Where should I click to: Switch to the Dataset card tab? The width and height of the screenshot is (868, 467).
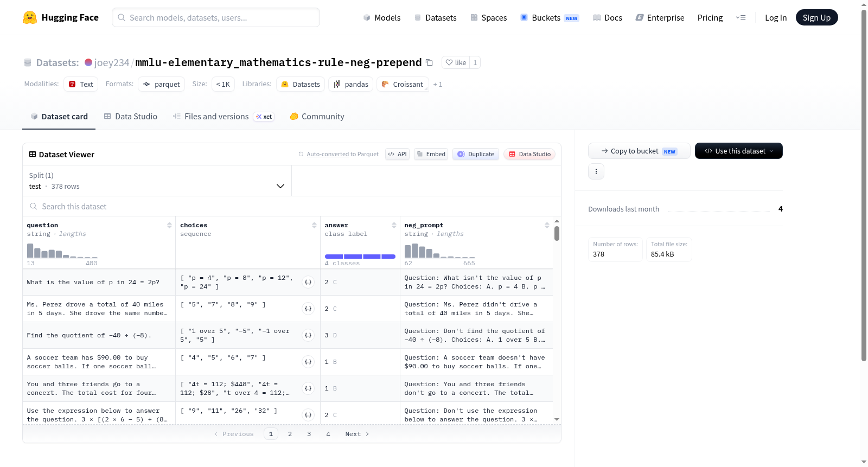tap(59, 117)
